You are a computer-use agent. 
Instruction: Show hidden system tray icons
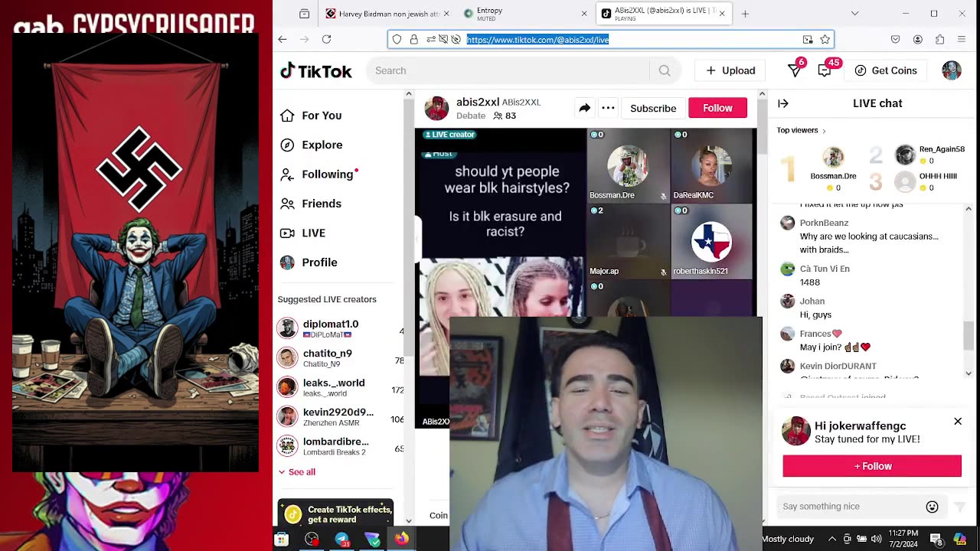tap(832, 539)
